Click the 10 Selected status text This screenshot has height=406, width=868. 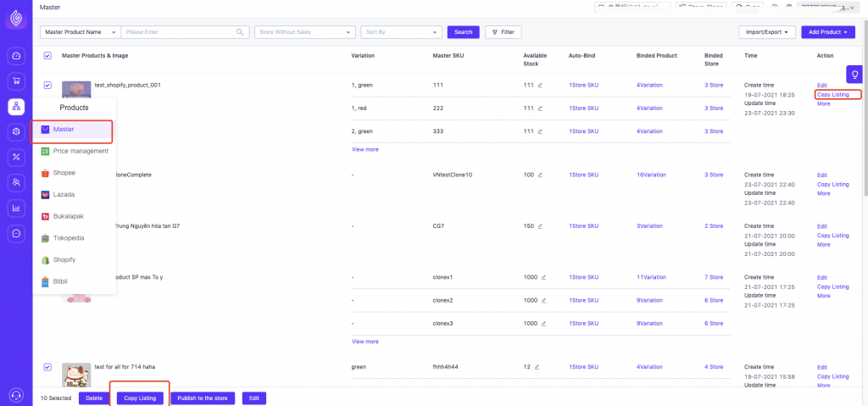[x=56, y=398]
